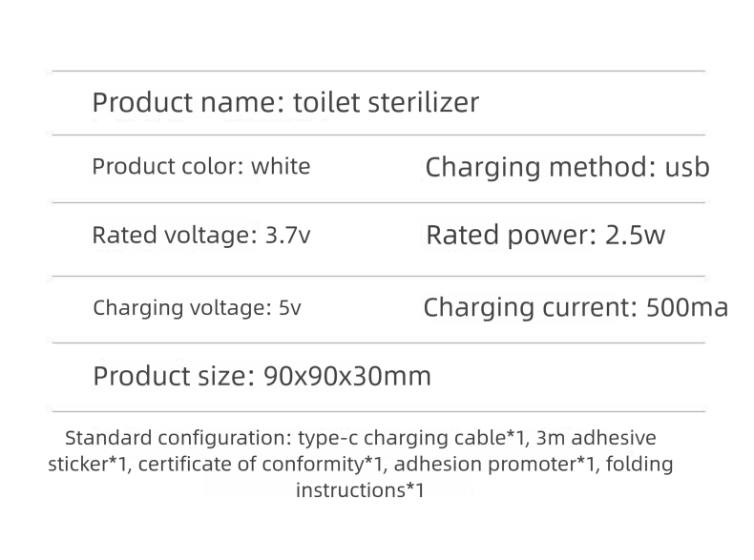
Task: Select the "2.5w" power value
Action: coord(636,236)
